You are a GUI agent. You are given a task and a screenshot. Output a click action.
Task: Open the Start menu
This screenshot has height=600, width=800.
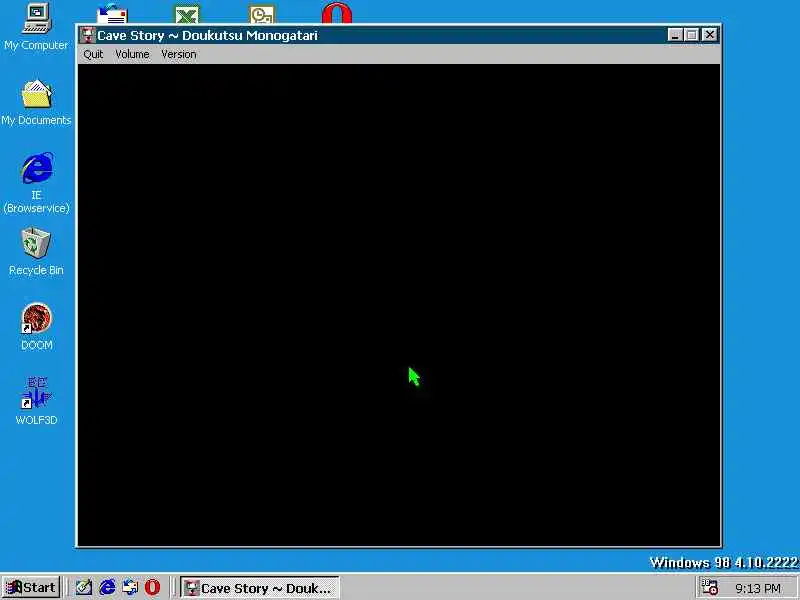pos(31,587)
